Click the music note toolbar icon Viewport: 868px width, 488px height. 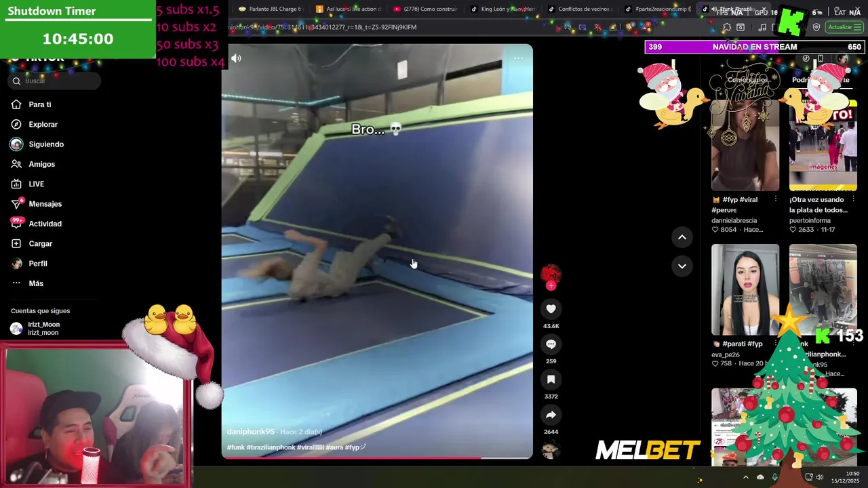coord(762,27)
